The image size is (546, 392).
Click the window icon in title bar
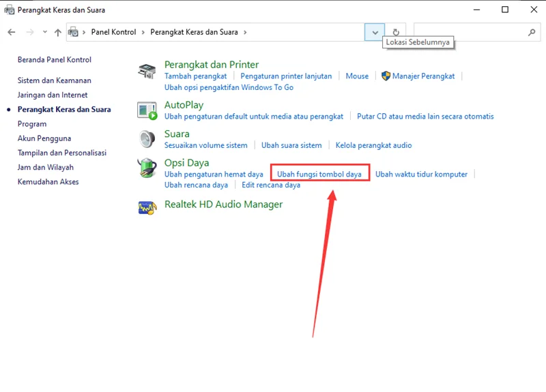click(10, 10)
